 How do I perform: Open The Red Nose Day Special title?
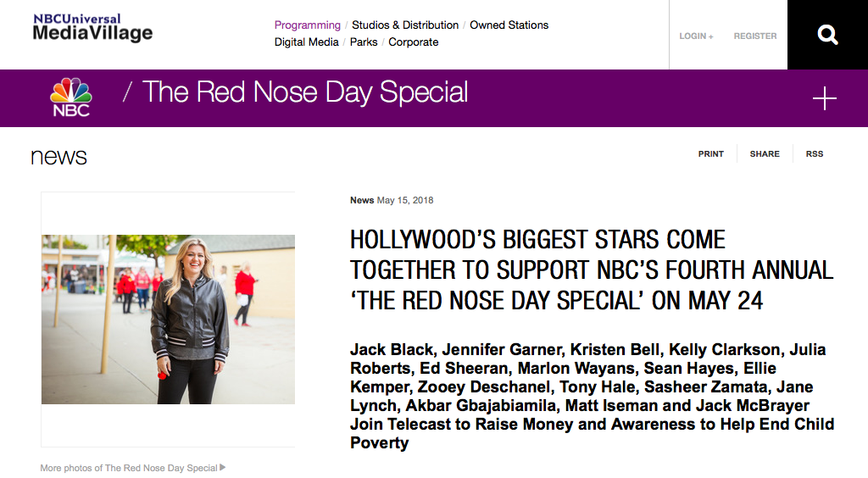point(305,92)
